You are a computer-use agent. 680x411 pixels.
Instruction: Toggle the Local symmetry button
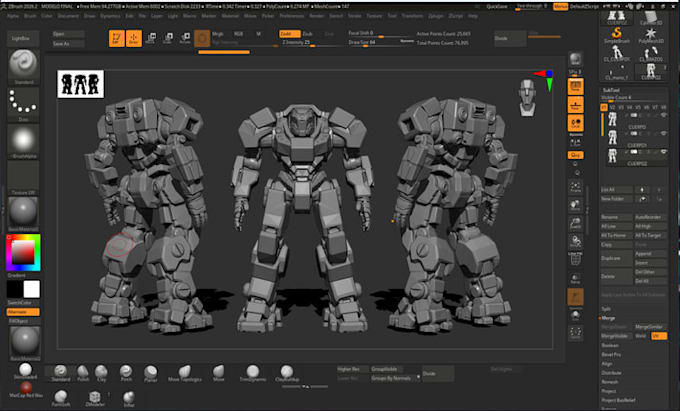pos(575,124)
